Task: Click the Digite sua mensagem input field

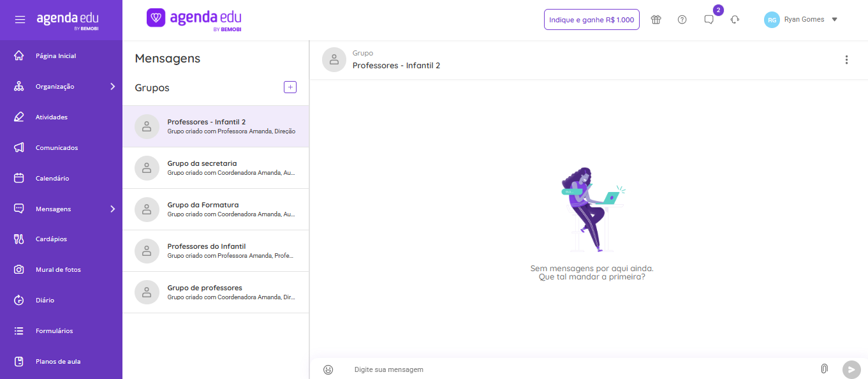Action: click(x=580, y=369)
